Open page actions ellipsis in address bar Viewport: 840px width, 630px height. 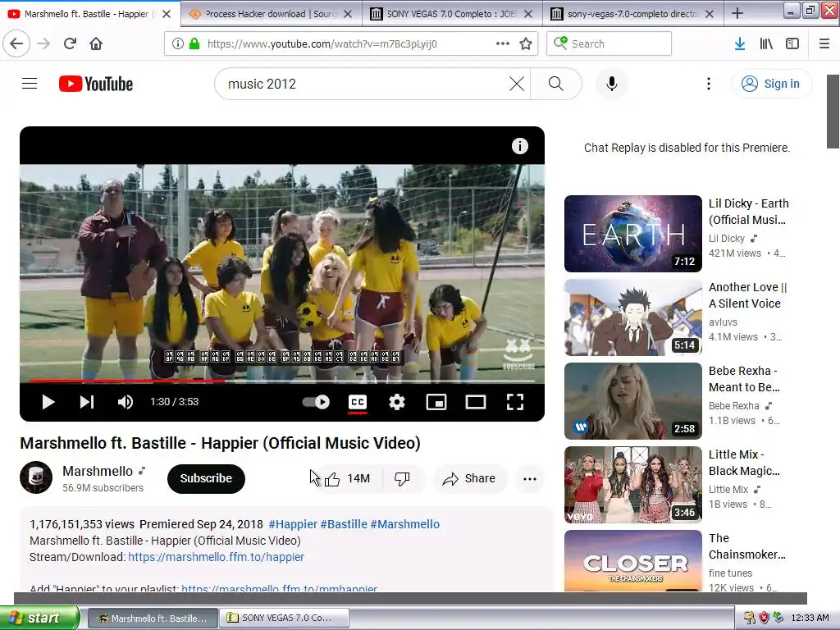(x=503, y=43)
